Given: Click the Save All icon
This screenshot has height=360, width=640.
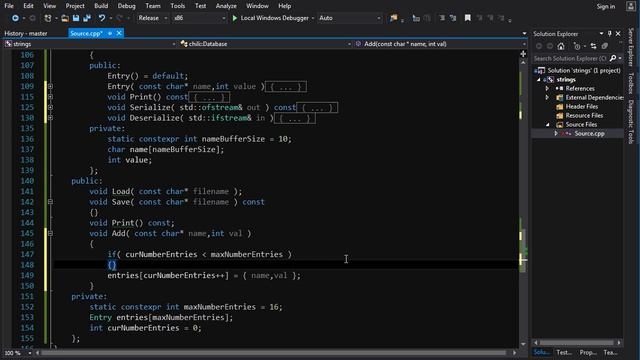Looking at the screenshot, I should coord(87,18).
